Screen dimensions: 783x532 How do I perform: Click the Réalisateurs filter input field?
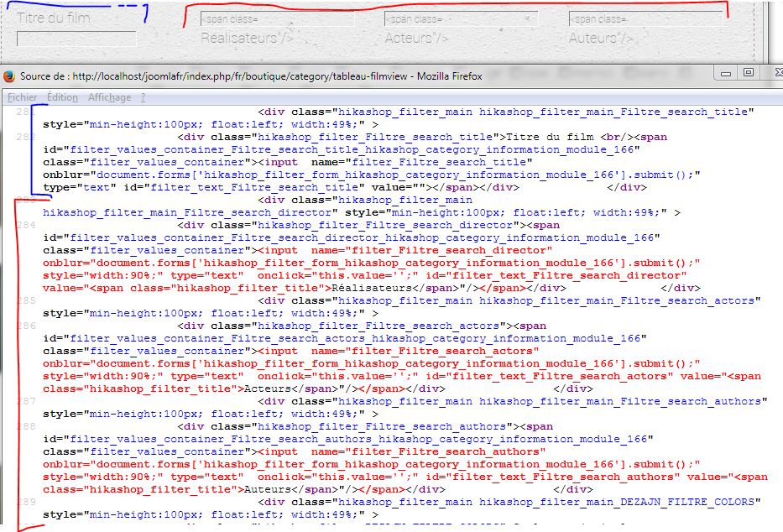pyautogui.click(x=277, y=19)
